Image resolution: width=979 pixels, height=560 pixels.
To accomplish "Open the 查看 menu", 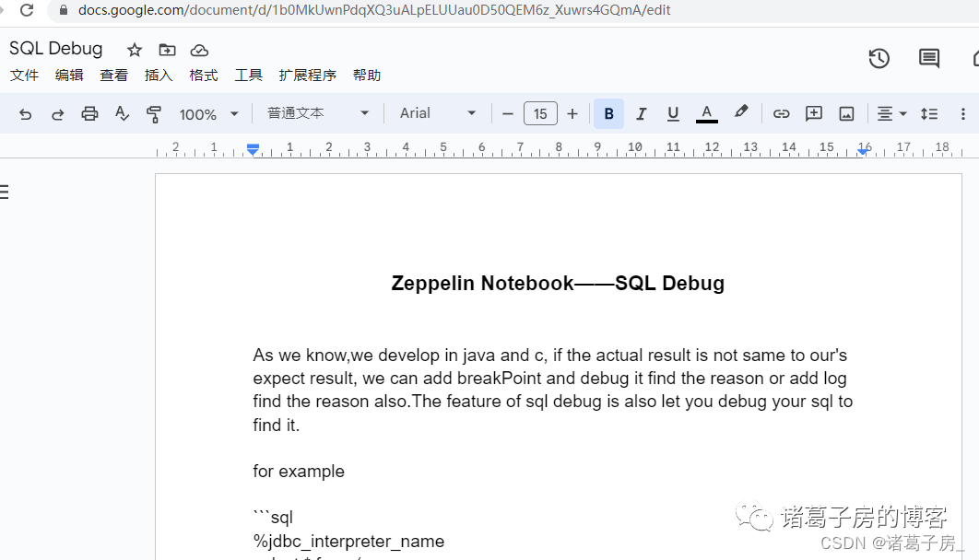I will pos(113,76).
